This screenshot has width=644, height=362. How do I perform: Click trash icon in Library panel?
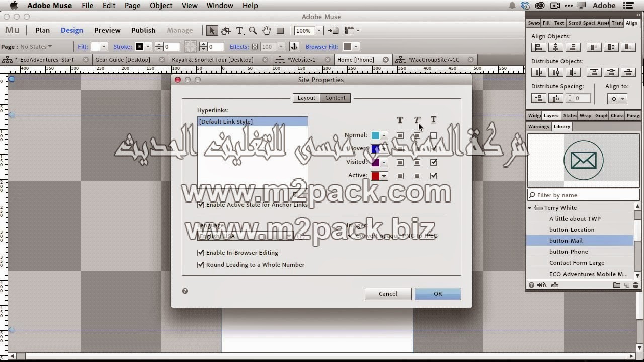[x=636, y=285]
